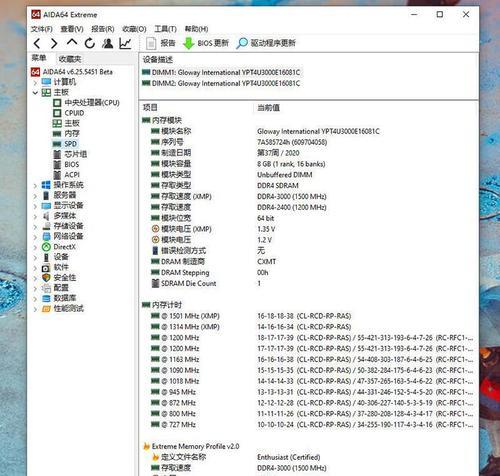The height and width of the screenshot is (476, 500).
Task: Expand the 存储设备 tree node
Action: click(x=35, y=227)
